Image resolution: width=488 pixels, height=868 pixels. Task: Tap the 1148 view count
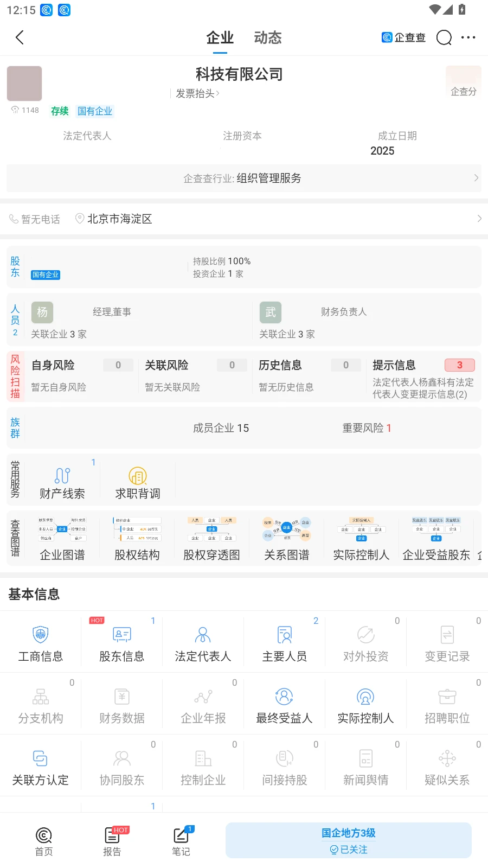[x=25, y=110]
